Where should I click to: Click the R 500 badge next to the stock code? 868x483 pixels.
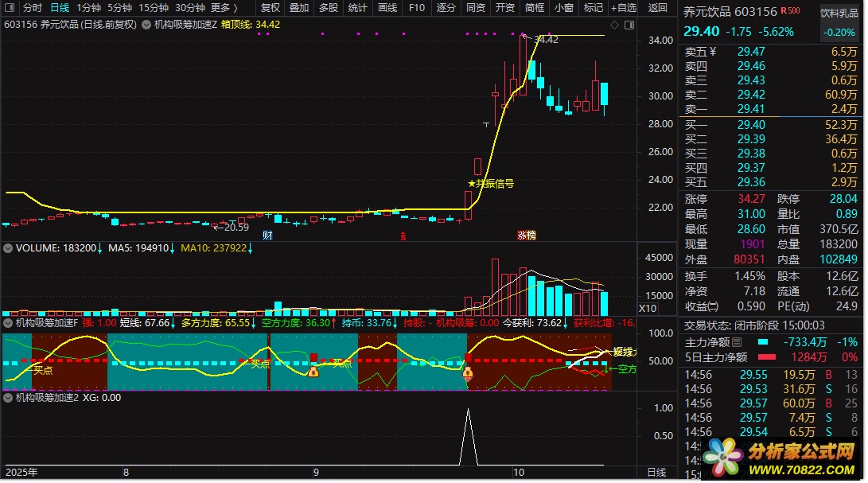point(790,10)
